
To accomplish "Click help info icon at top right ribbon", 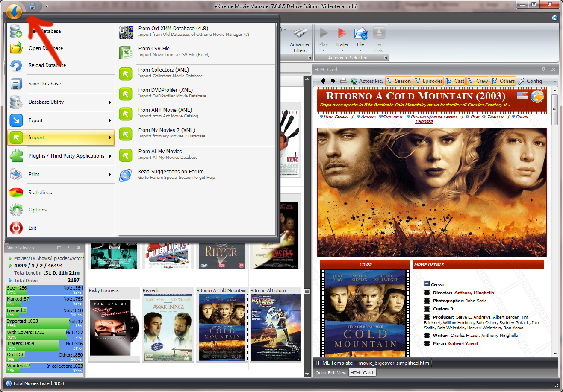I will [555, 18].
